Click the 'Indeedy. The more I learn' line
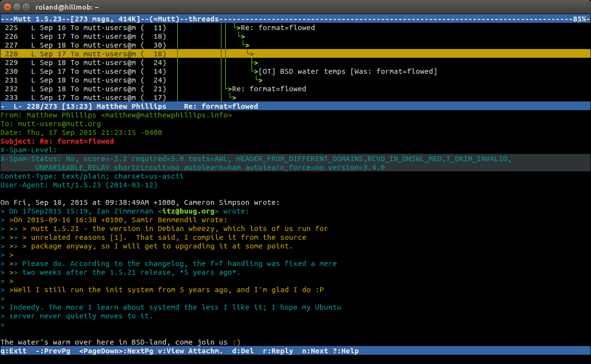The width and height of the screenshot is (591, 364). coord(170,307)
